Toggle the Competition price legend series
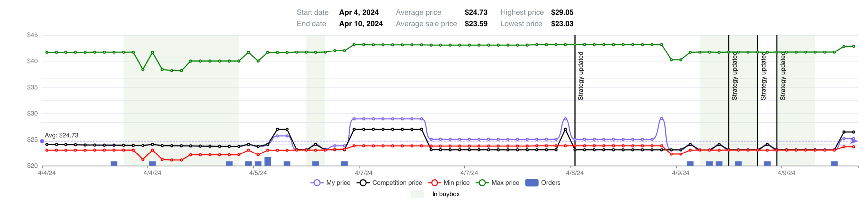The image size is (868, 204). pos(389,183)
